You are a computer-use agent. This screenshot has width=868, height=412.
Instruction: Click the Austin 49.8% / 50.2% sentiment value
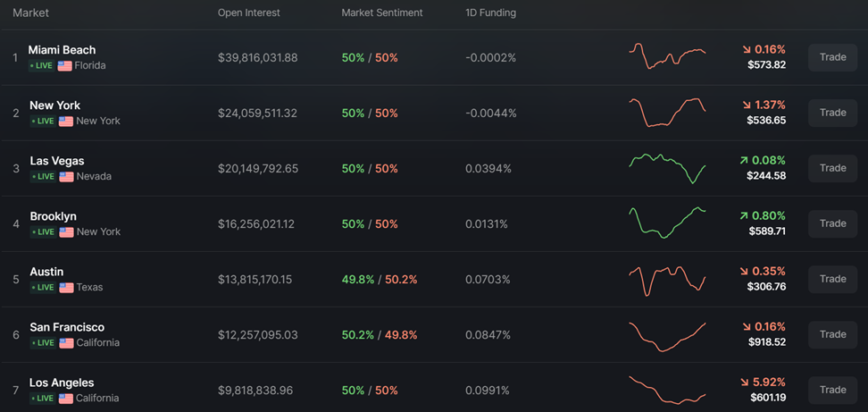pos(380,280)
